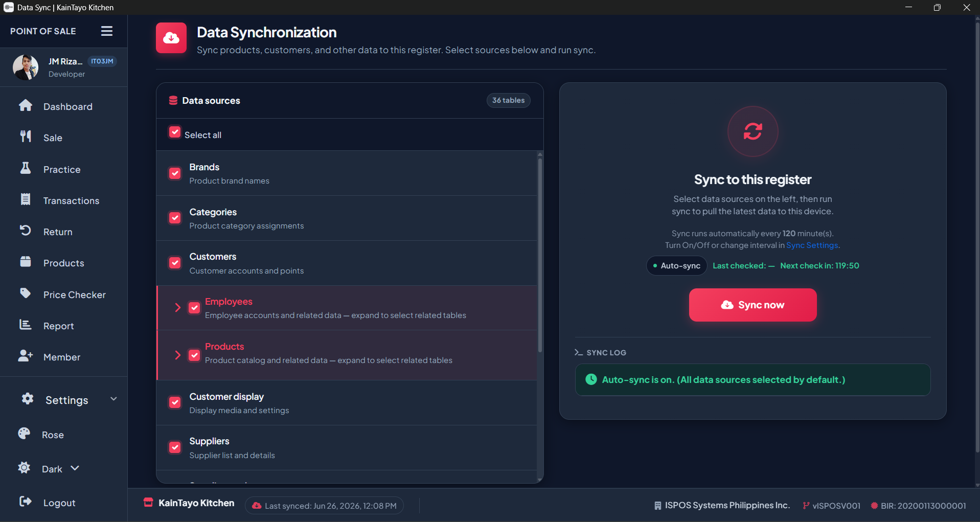The image size is (980, 522).
Task: Uncheck the Employees checkbox
Action: (194, 308)
